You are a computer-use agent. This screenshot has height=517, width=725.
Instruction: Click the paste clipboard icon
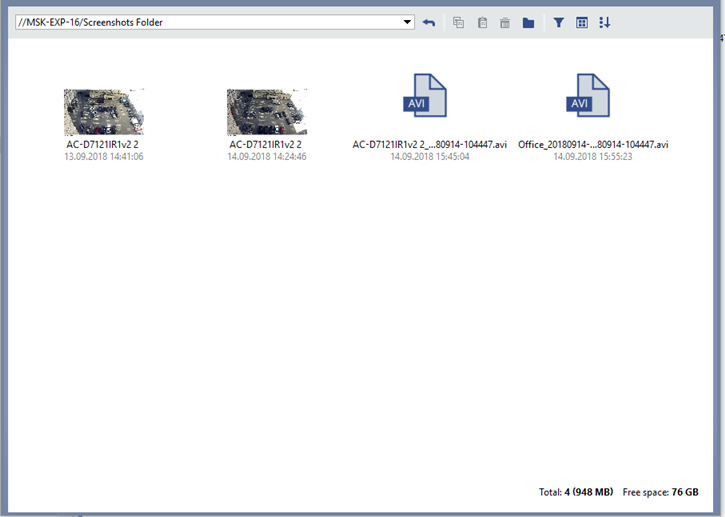pos(482,23)
